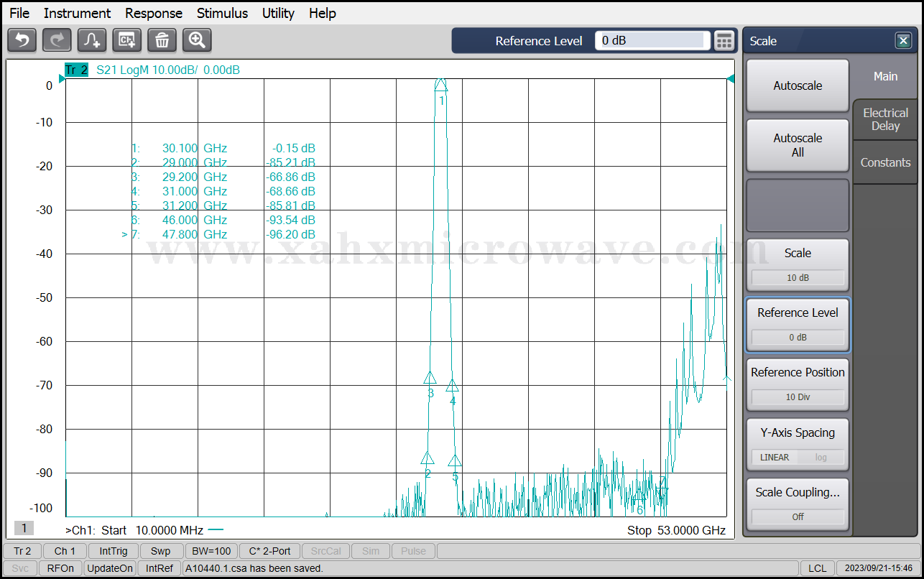924x579 pixels.
Task: Click the Tr 2 status bar button
Action: point(22,551)
